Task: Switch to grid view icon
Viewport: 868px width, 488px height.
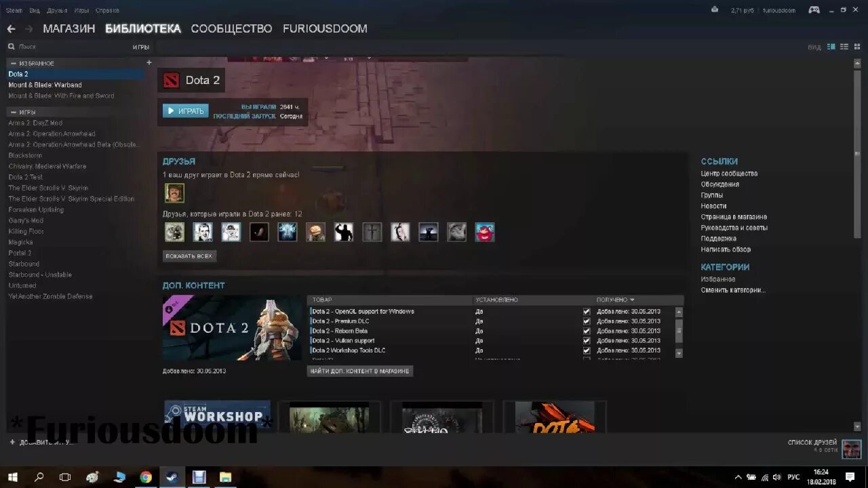Action: pyautogui.click(x=857, y=47)
